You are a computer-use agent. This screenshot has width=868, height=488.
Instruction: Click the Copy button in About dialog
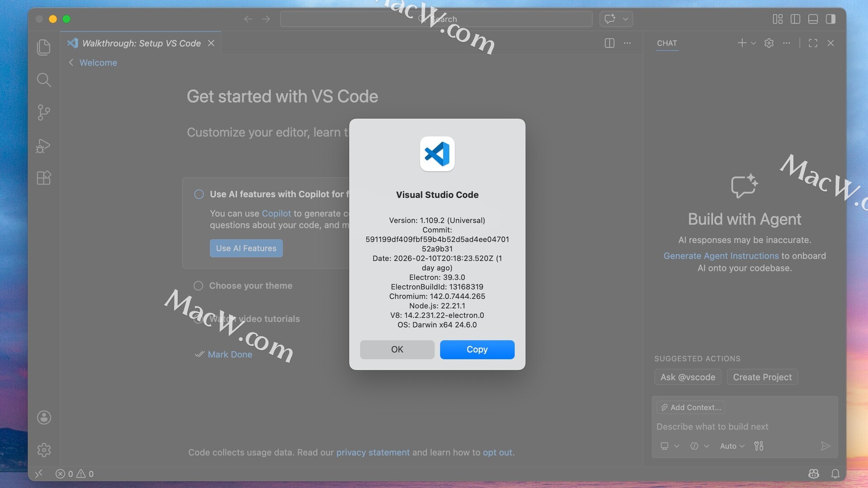tap(477, 349)
